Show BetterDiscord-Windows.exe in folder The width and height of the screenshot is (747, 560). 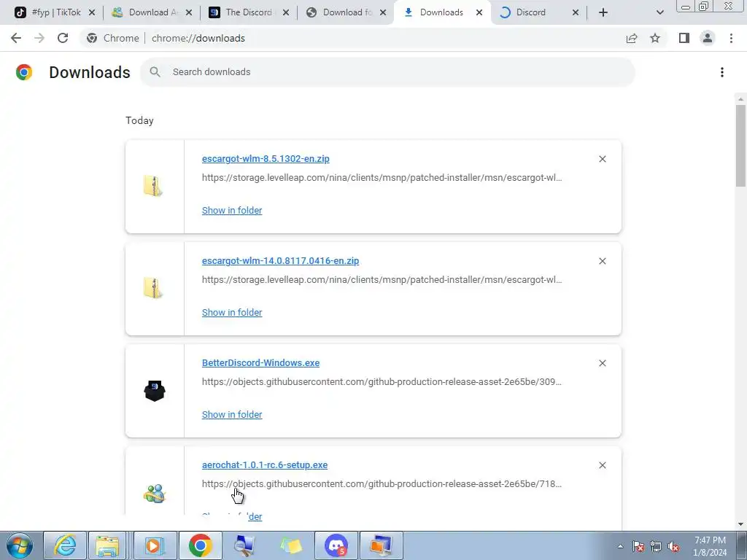232,414
